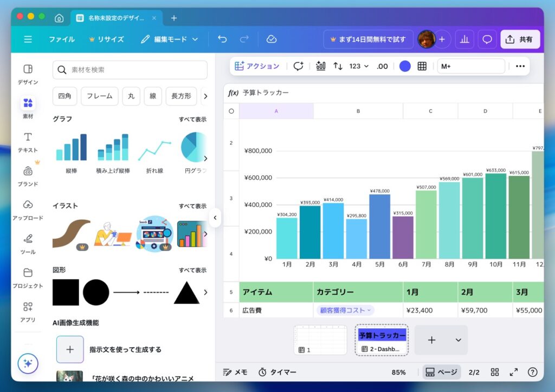555x392 pixels.
Task: Click the chart insert icon in toolbar
Action: point(321,66)
